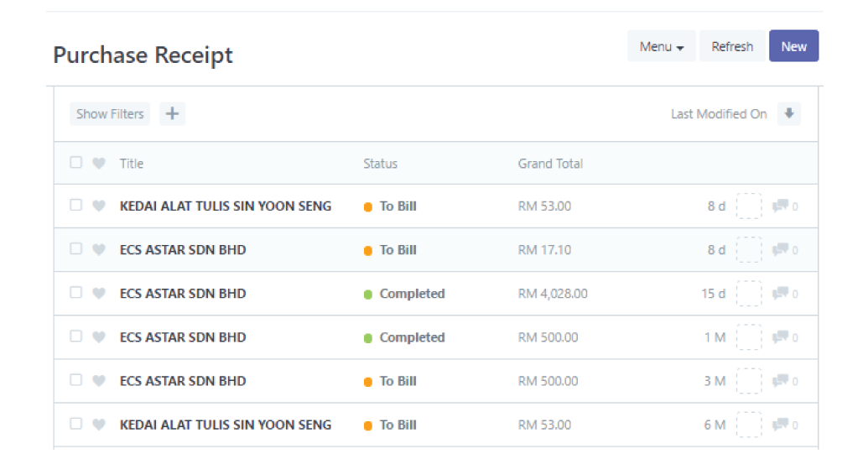Click the header heart icon beside Title

tap(98, 164)
